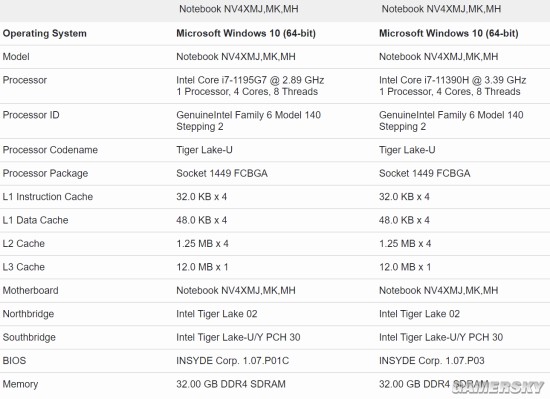Click the L3 Cache row label
The width and height of the screenshot is (550, 399).
[x=24, y=267]
